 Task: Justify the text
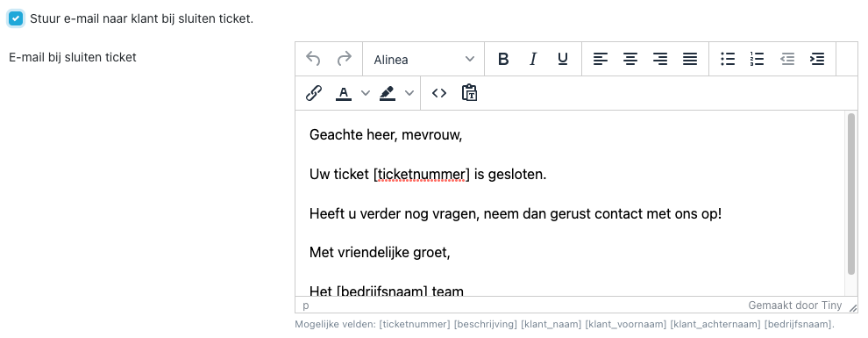(690, 59)
